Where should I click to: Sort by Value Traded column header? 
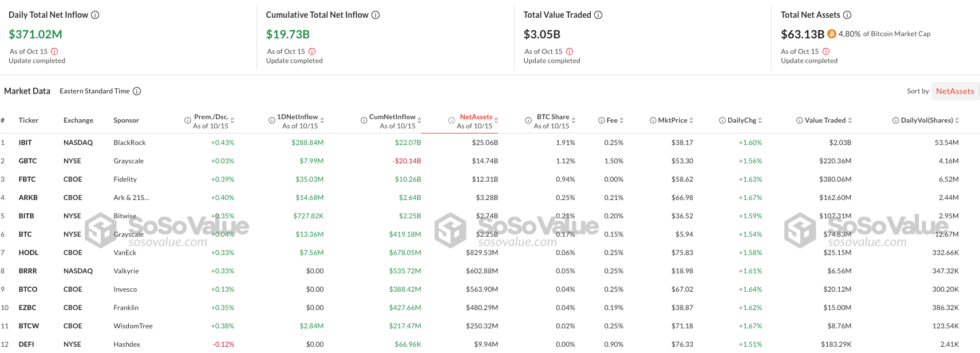point(825,120)
